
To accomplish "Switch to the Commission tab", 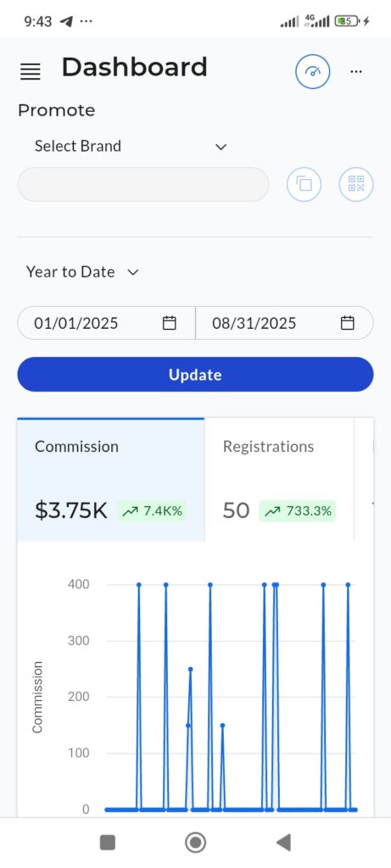I will click(x=111, y=480).
